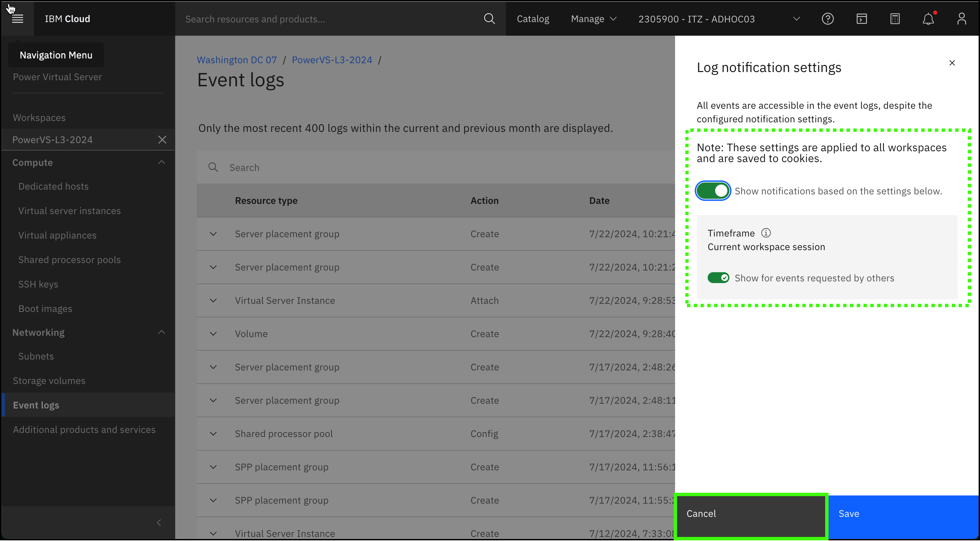This screenshot has height=541, width=980.
Task: Open the Washington DC 07 breadcrumb link
Action: [236, 60]
